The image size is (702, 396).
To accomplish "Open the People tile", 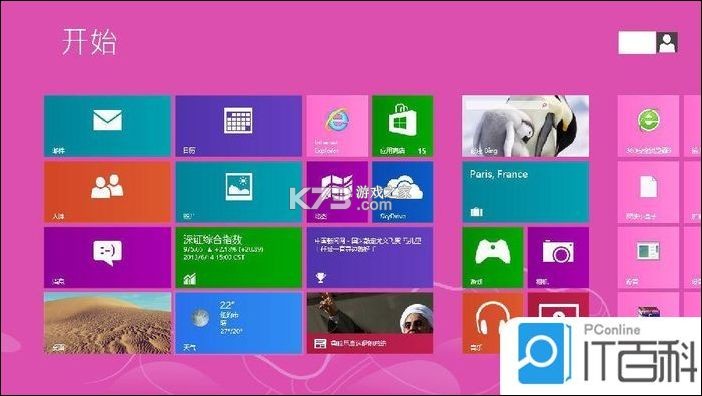I will click(107, 192).
